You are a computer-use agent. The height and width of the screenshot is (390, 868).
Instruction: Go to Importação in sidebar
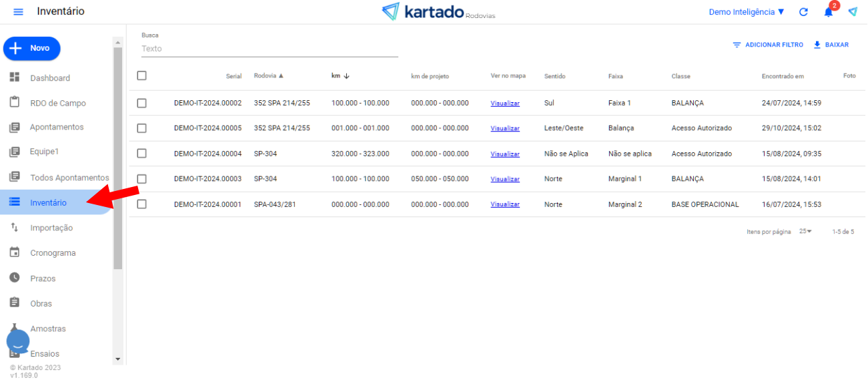(51, 228)
